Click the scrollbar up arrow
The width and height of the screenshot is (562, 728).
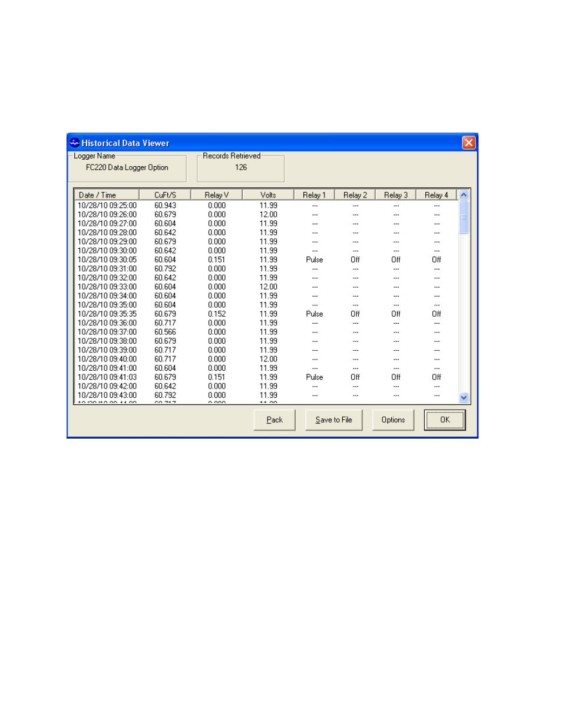pyautogui.click(x=464, y=195)
